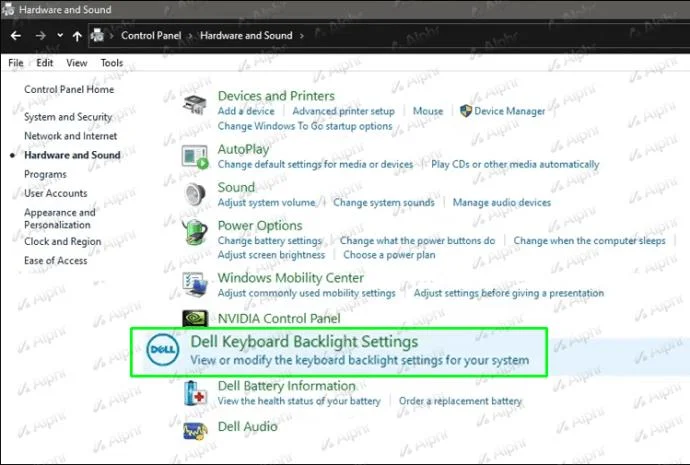Open Programs category in sidebar
Image resolution: width=690 pixels, height=465 pixels.
[x=45, y=174]
